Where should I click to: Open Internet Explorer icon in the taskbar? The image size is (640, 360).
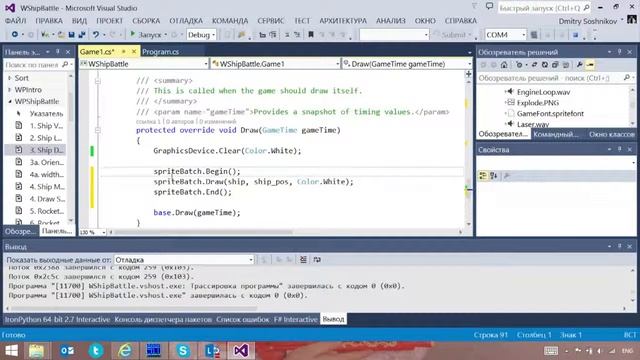(x=125, y=351)
